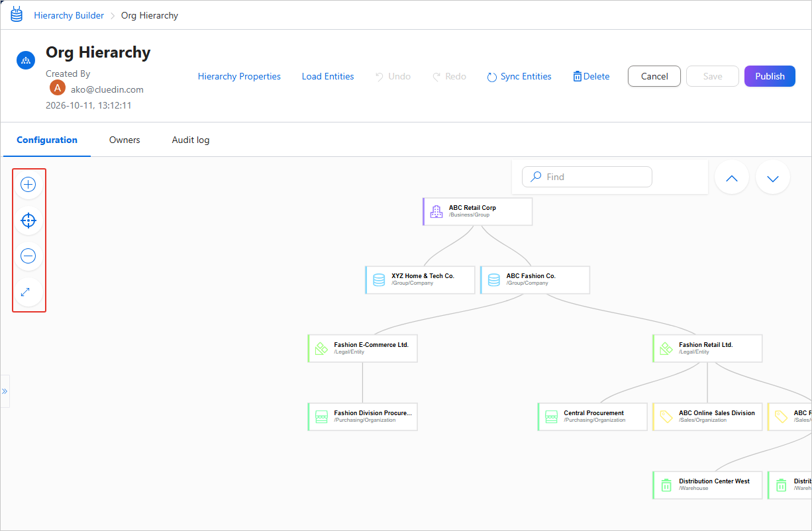Click the store icon on Fashion Division Procurement node
The width and height of the screenshot is (812, 531).
tap(321, 416)
